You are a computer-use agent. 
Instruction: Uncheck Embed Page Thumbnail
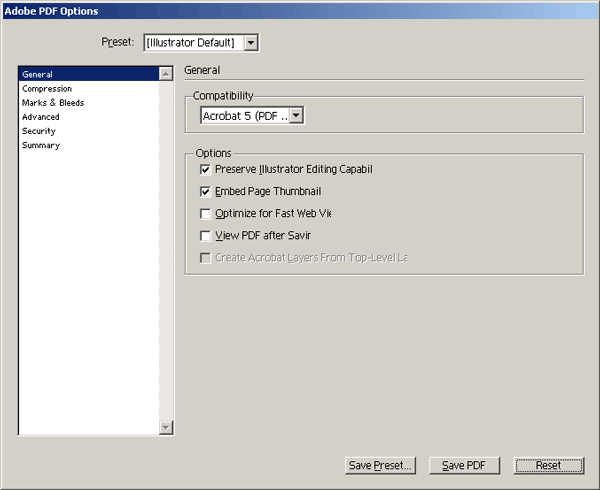click(205, 191)
